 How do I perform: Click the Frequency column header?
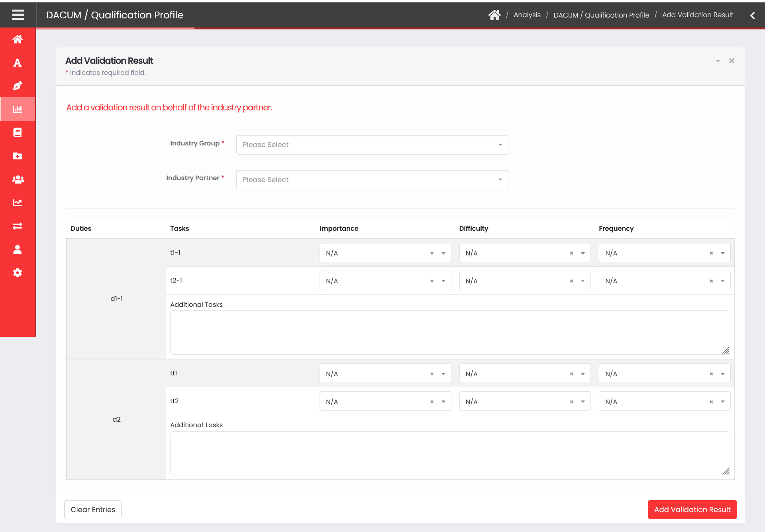point(616,228)
